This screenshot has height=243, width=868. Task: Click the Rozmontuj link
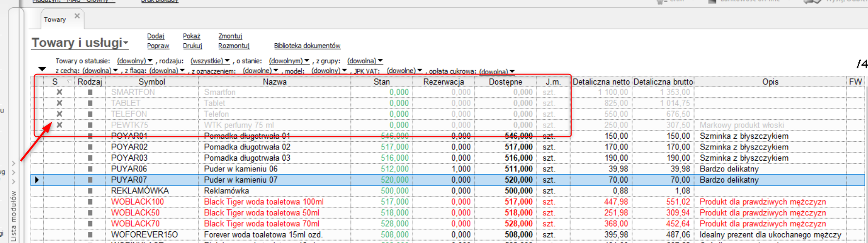(x=234, y=46)
